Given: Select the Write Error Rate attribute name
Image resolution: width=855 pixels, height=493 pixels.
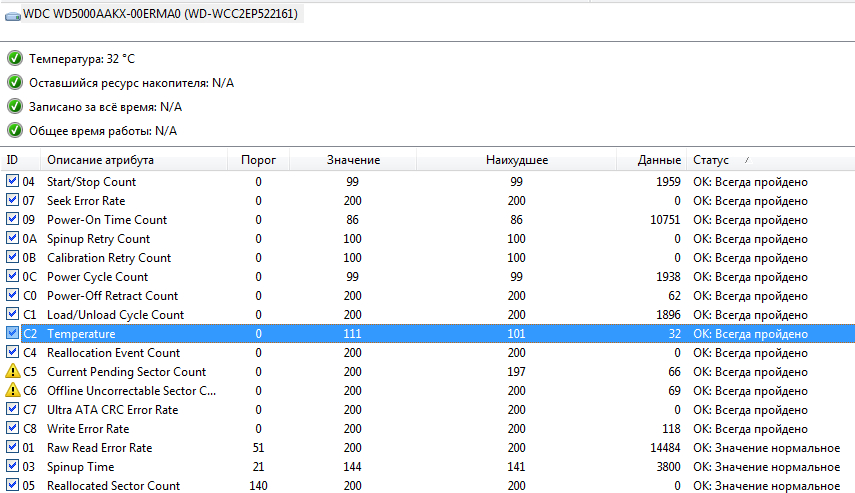Looking at the screenshot, I should point(88,429).
